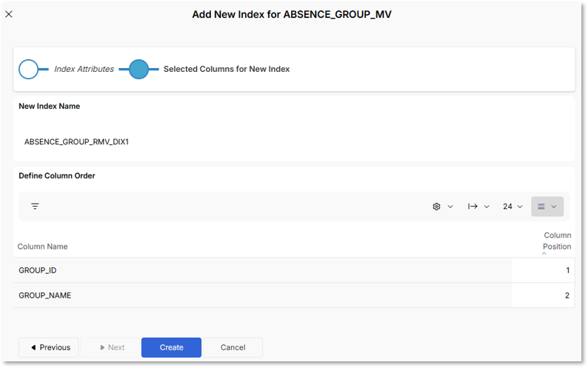Expand the gear settings dropdown arrow
The height and width of the screenshot is (368, 588).
(x=450, y=207)
